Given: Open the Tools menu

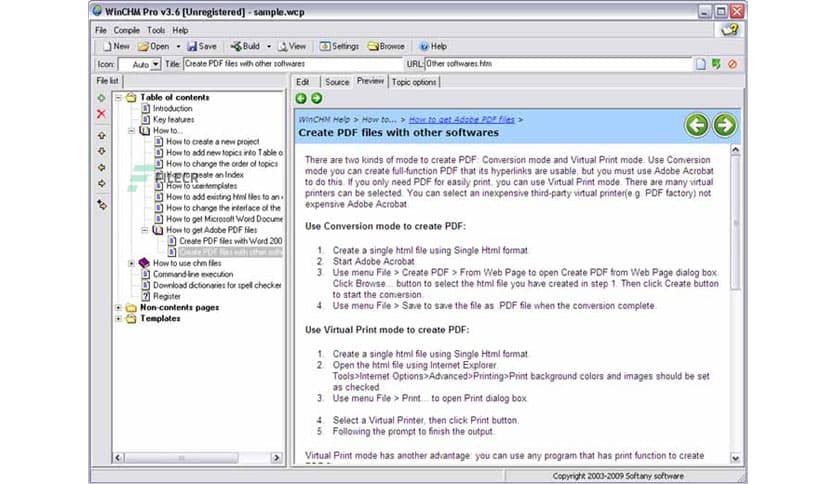Looking at the screenshot, I should tap(156, 30).
